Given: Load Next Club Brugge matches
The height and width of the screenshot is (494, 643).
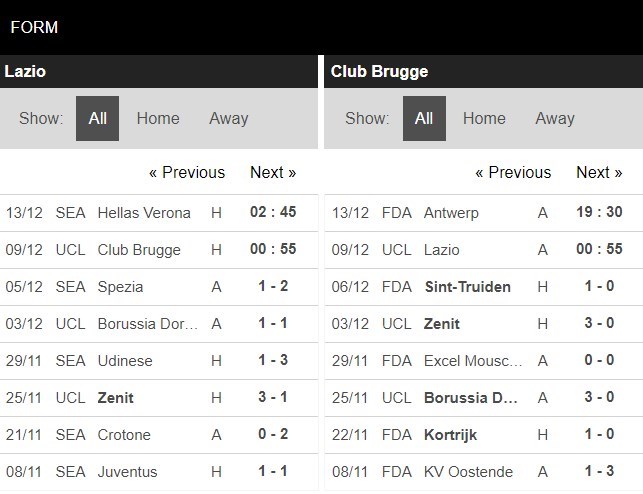Looking at the screenshot, I should tap(599, 172).
